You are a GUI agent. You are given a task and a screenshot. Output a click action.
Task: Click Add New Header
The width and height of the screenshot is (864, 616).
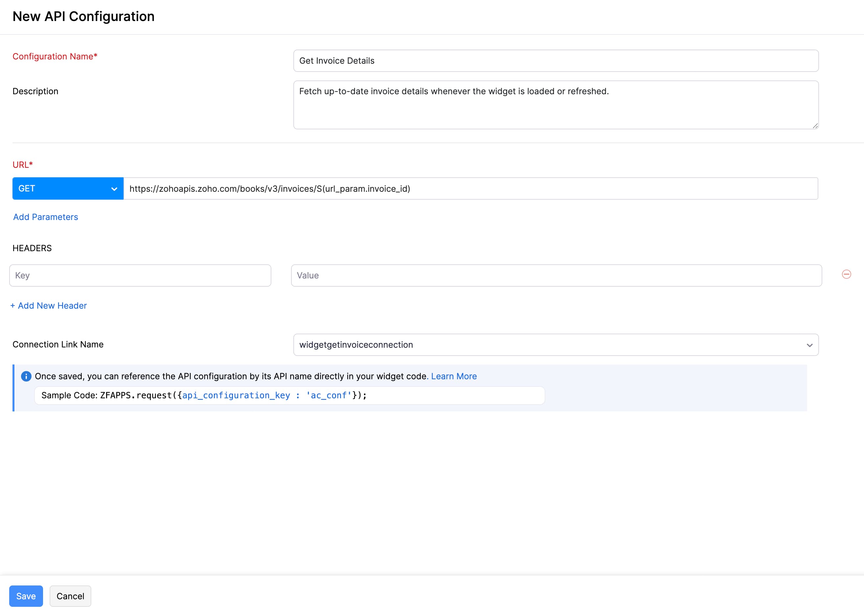[49, 305]
